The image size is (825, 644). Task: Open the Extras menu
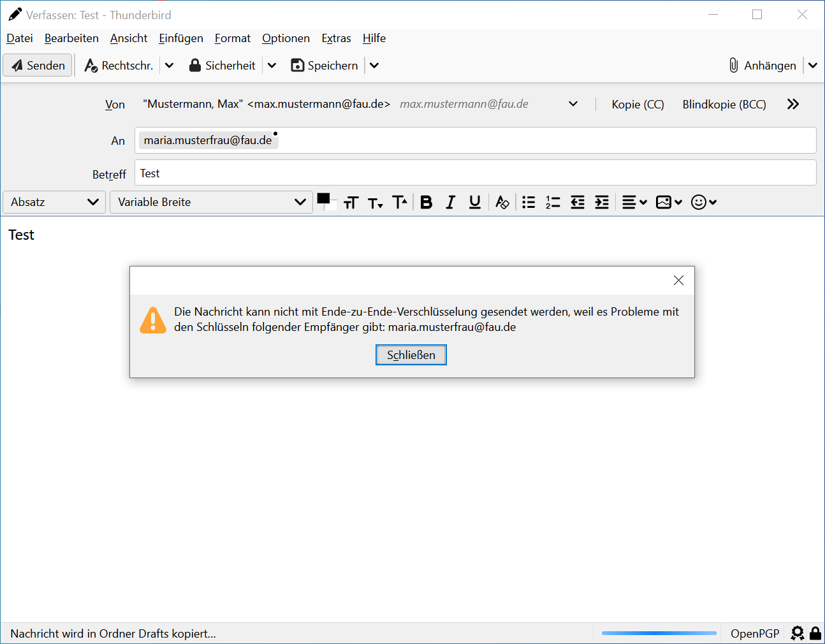click(336, 38)
